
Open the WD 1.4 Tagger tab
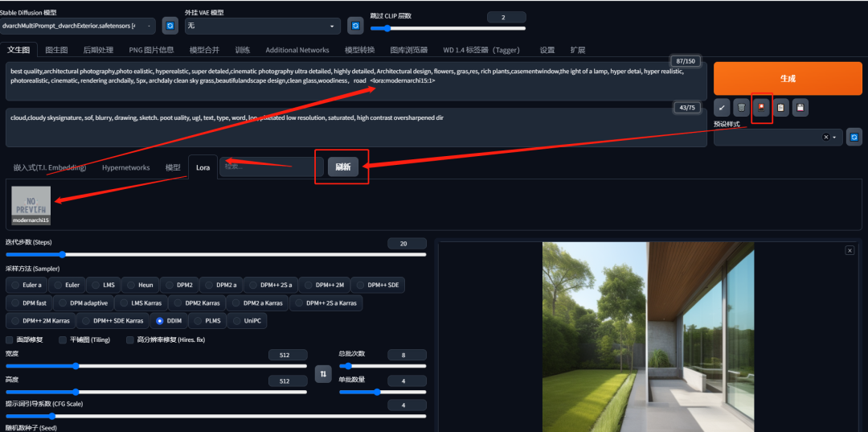click(481, 50)
